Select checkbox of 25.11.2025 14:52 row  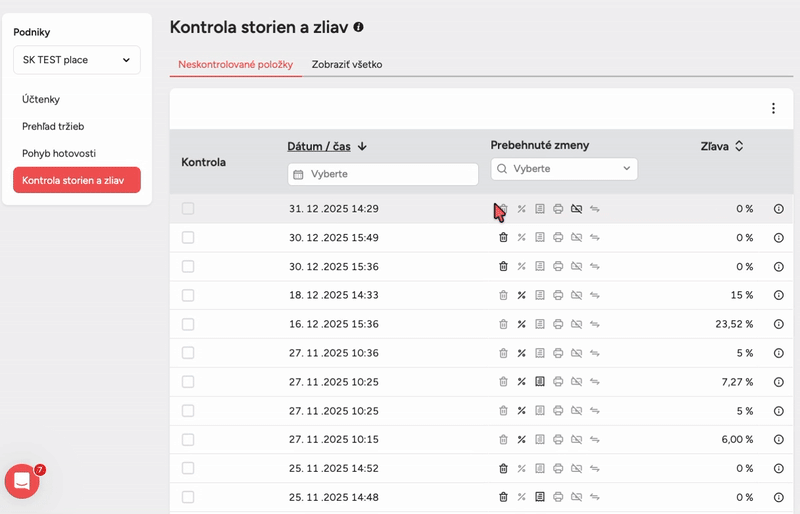click(188, 468)
